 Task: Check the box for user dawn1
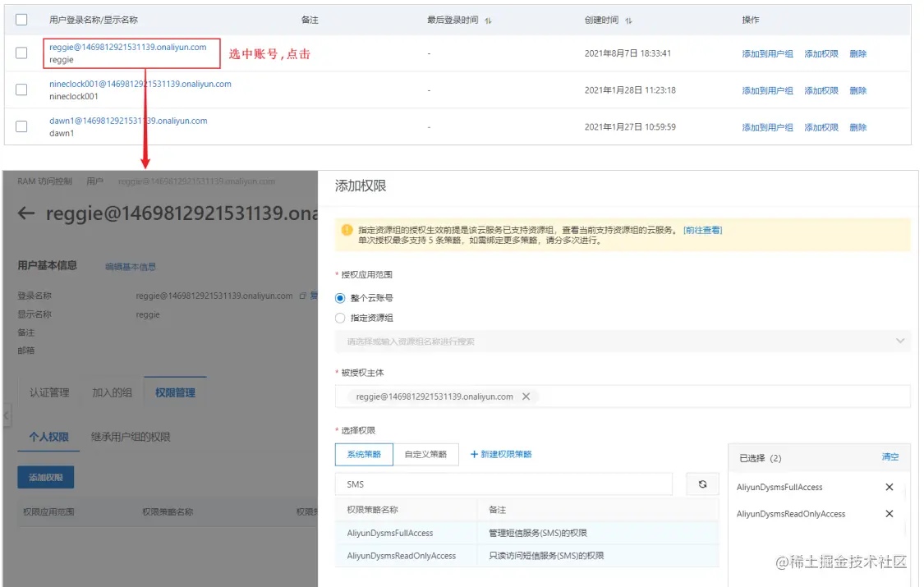pyautogui.click(x=21, y=126)
